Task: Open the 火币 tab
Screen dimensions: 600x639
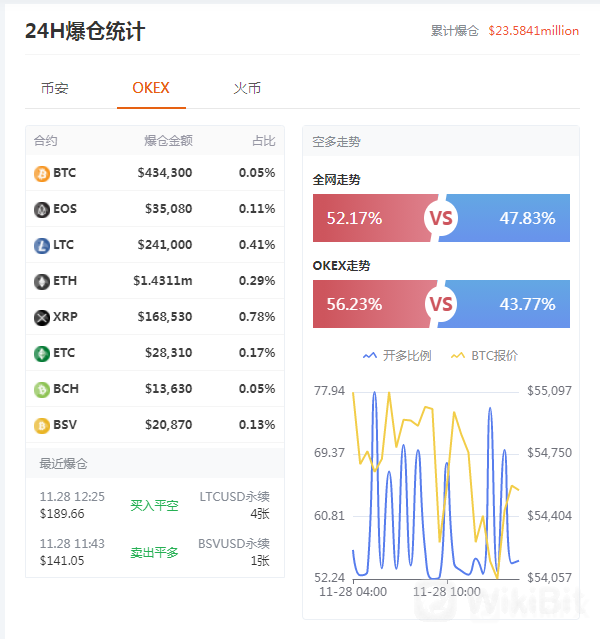Action: (247, 88)
